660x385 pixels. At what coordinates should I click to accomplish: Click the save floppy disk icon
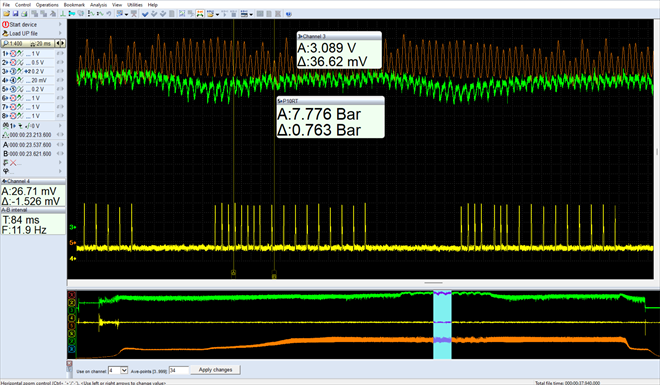coord(16,14)
